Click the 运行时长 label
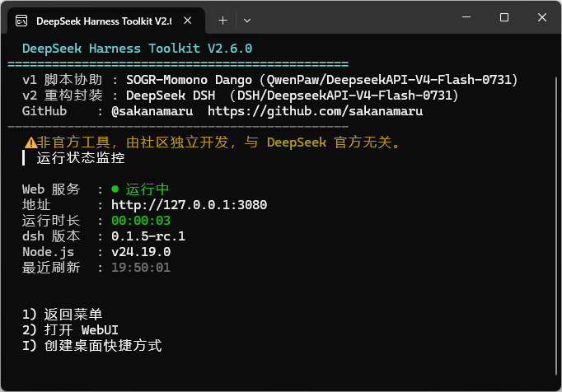Screen dimensions: 562x392 point(51,221)
